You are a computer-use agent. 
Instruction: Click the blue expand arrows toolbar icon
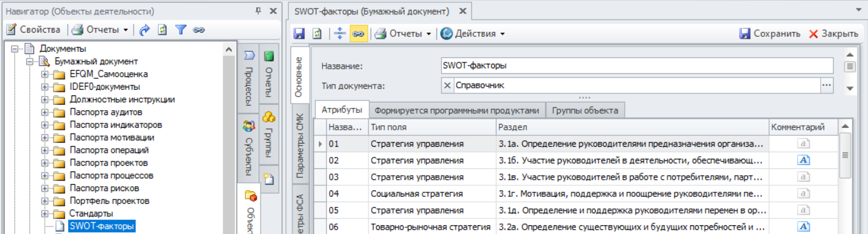pyautogui.click(x=339, y=34)
